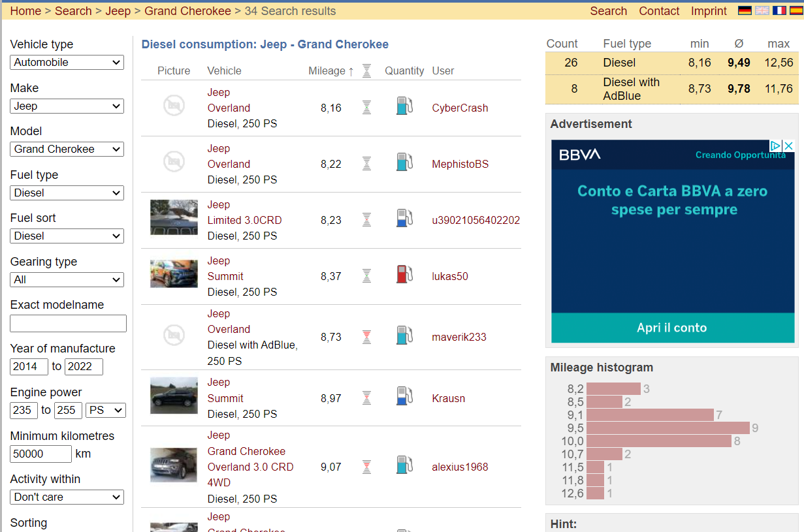Click the year of manufacture start field 2014
This screenshot has width=804, height=532.
pos(29,367)
